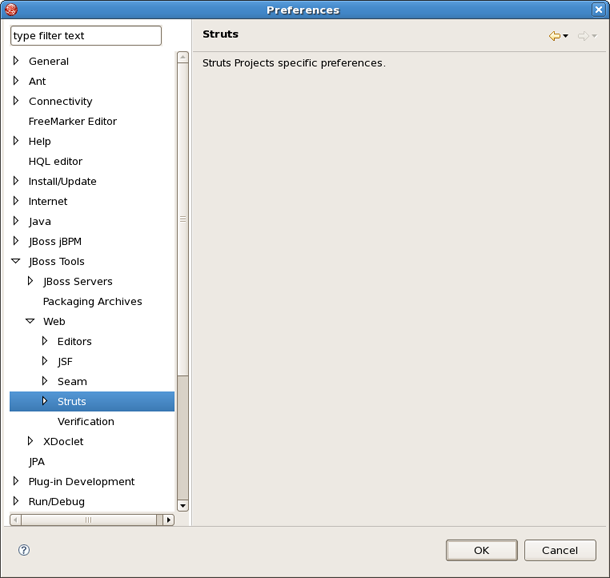This screenshot has width=610, height=578.
Task: Expand the selected Struts node
Action: click(x=45, y=401)
